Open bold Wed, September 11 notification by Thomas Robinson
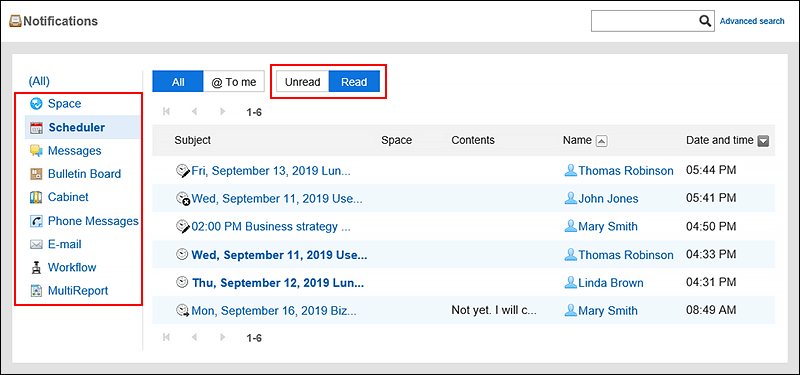This screenshot has width=800, height=375. click(x=280, y=255)
